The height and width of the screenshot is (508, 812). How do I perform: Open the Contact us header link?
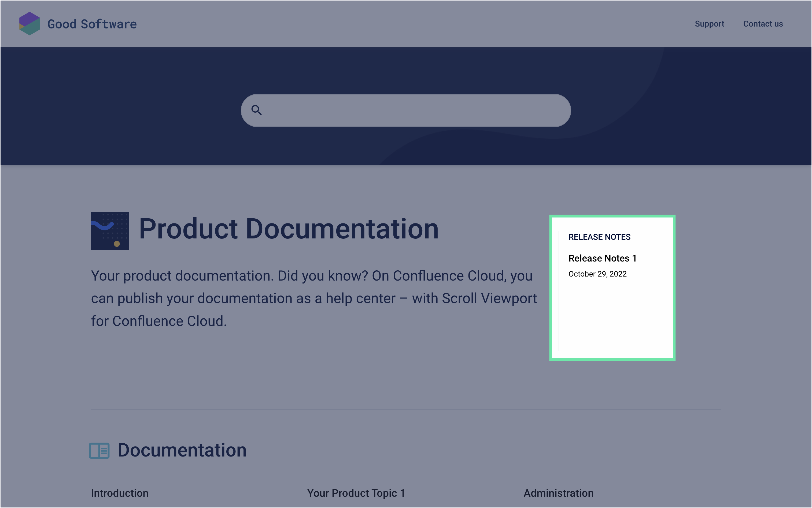tap(763, 24)
